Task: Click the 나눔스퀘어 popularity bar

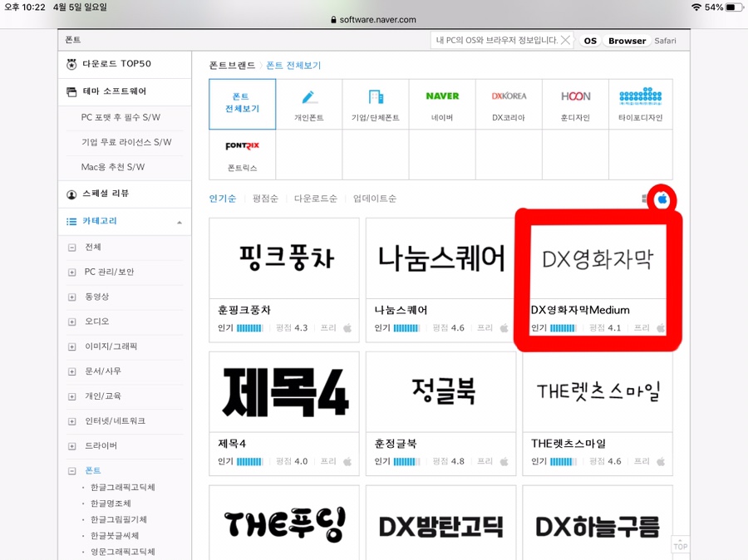Action: 406,328
